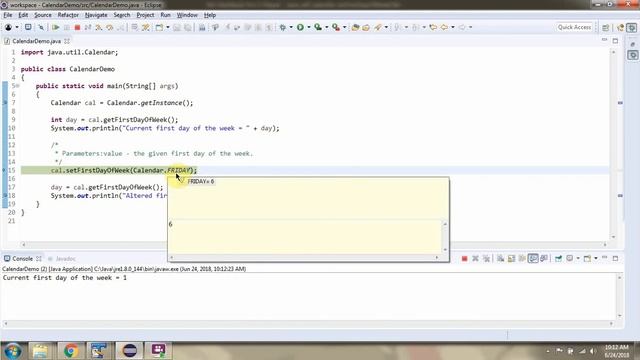Click the Remove Launch X icon in Console
640x360 pixels.
point(475,258)
